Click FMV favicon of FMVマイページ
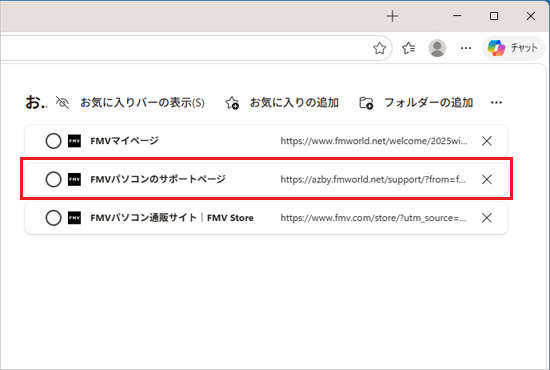This screenshot has width=550, height=370. [x=74, y=141]
